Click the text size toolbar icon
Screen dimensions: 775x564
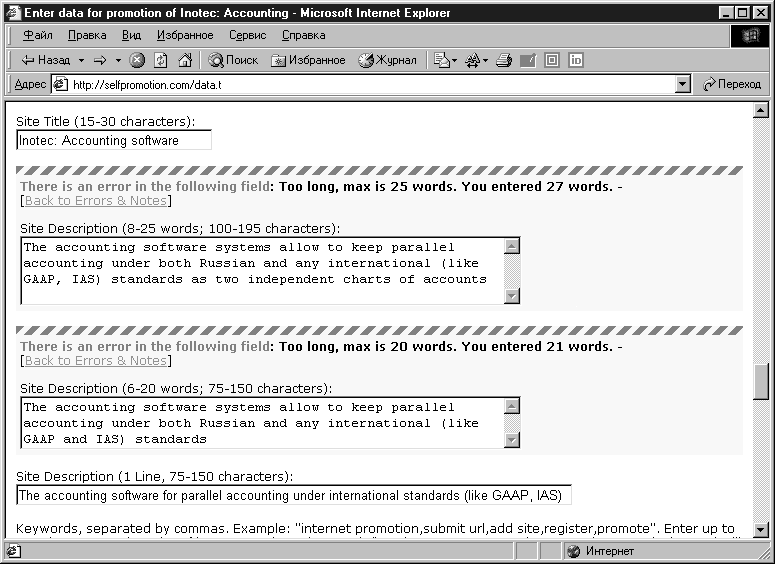coord(473,60)
